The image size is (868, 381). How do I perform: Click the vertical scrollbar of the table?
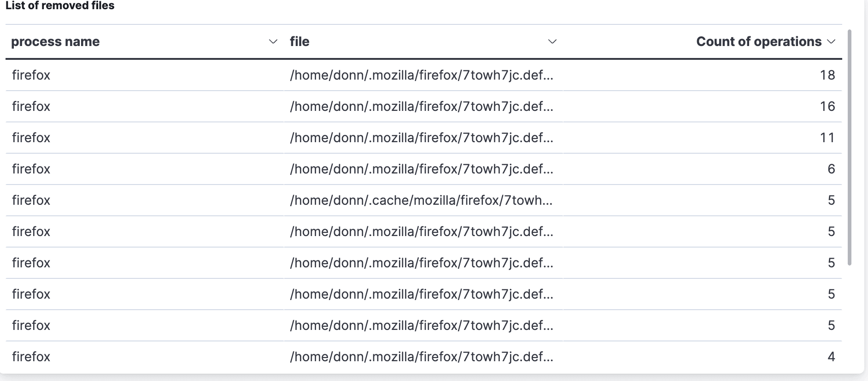coord(849,147)
